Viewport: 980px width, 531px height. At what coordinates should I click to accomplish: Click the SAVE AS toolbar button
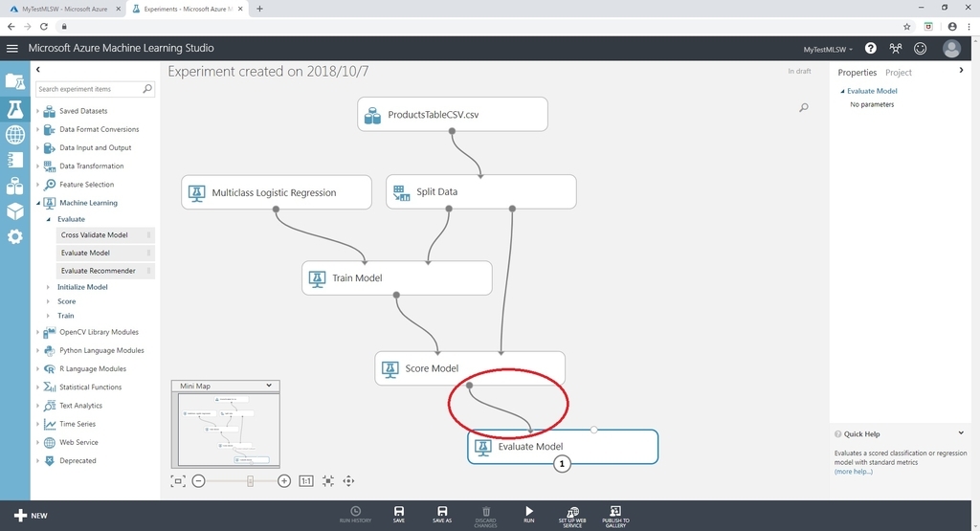442,515
